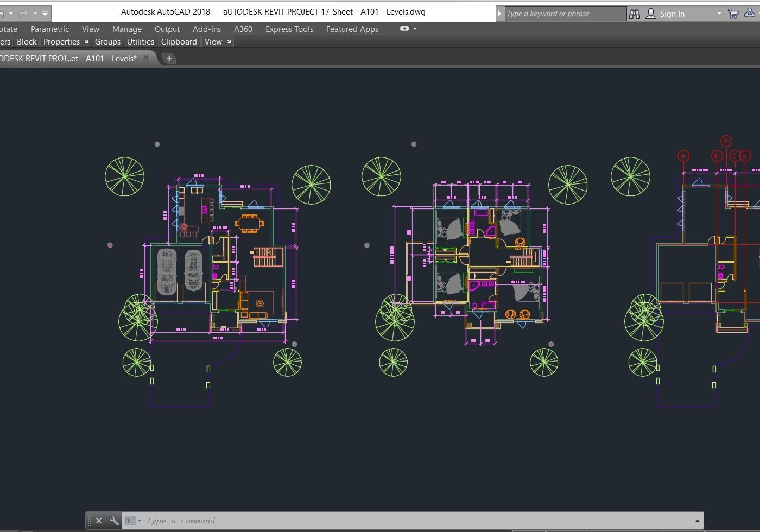This screenshot has width=760, height=532.
Task: Open the Autodesk App Store cart icon
Action: pyautogui.click(x=733, y=14)
